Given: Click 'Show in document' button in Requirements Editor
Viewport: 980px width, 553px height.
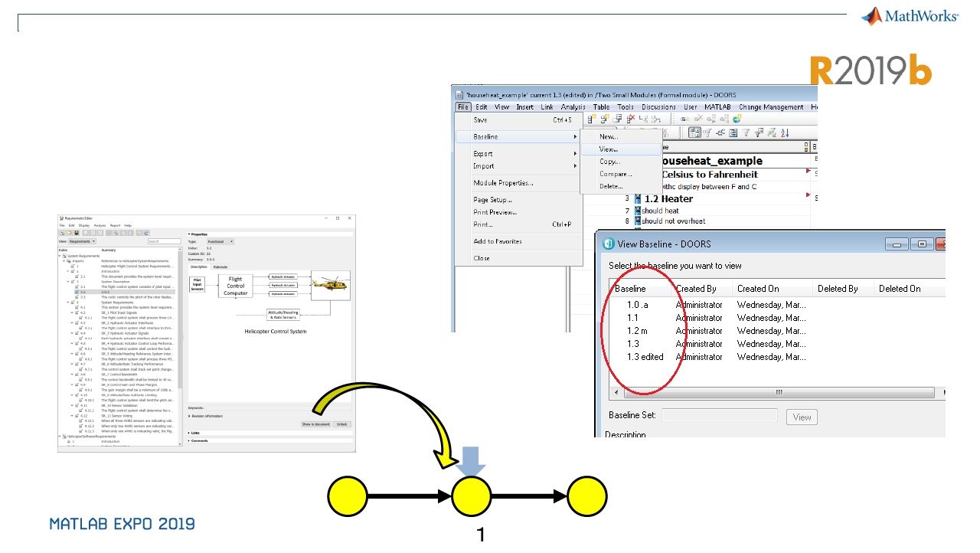Looking at the screenshot, I should coord(315,424).
